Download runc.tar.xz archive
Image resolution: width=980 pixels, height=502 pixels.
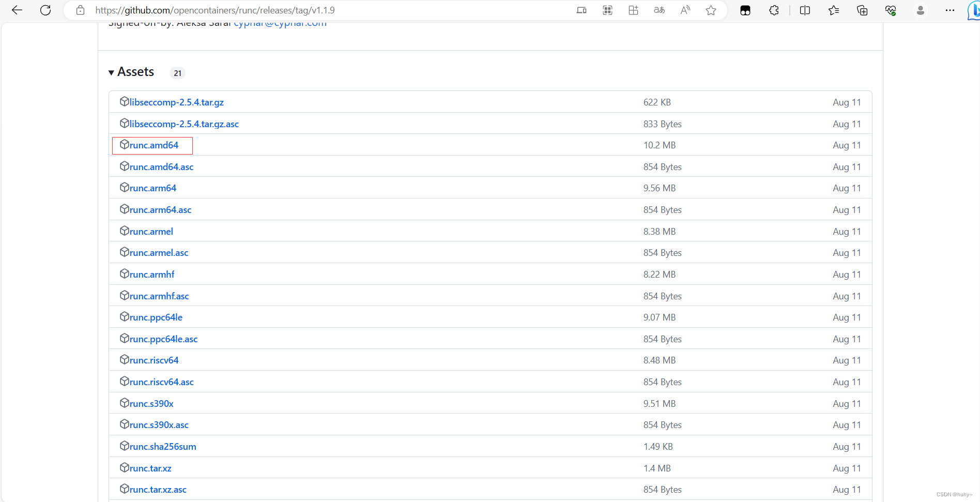tap(150, 468)
